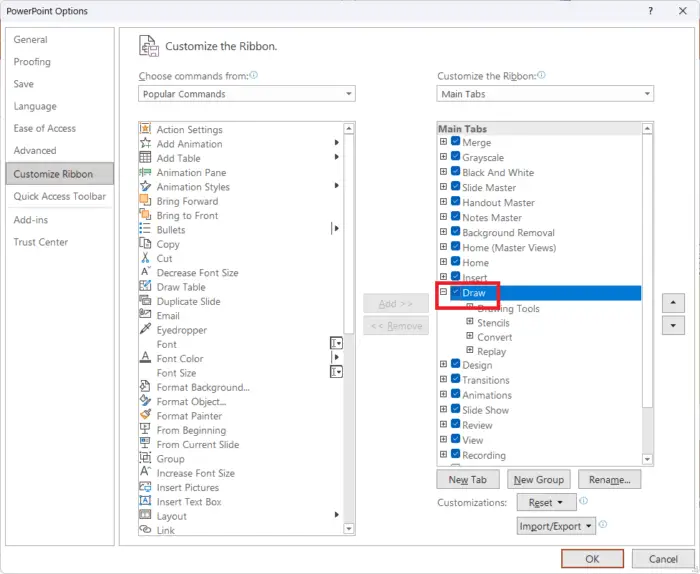Open the Reset customizations dropdown
The width and height of the screenshot is (700, 574).
546,503
